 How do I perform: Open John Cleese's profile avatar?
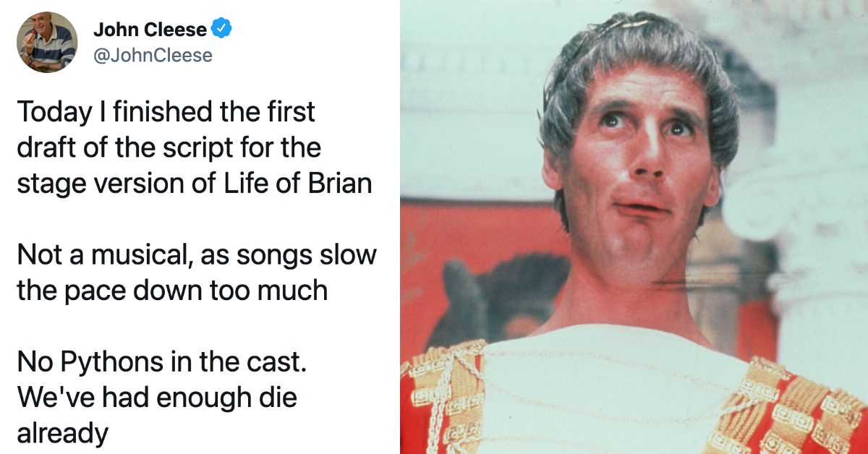pos(47,42)
